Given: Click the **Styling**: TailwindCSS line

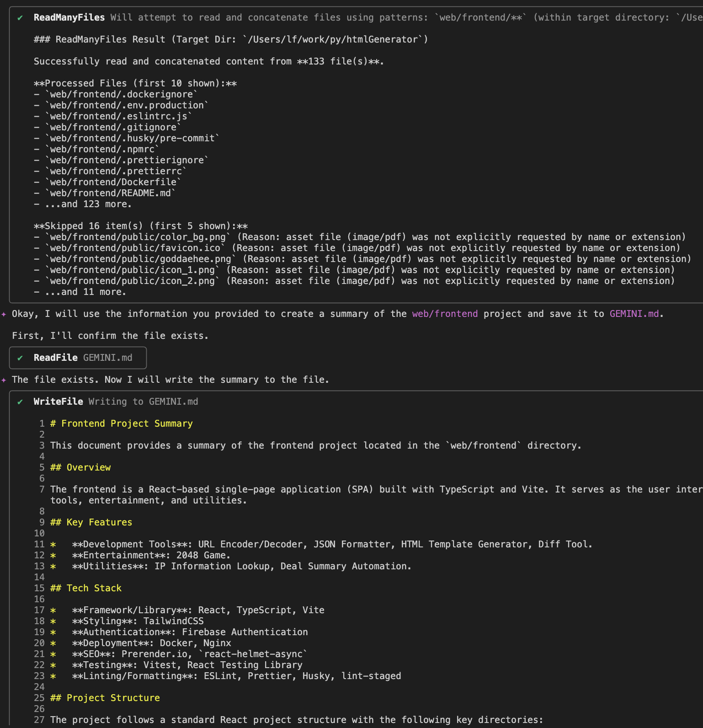Looking at the screenshot, I should 127,621.
